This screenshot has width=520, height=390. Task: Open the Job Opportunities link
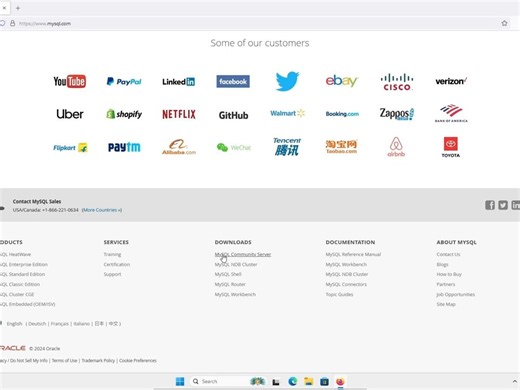point(456,294)
